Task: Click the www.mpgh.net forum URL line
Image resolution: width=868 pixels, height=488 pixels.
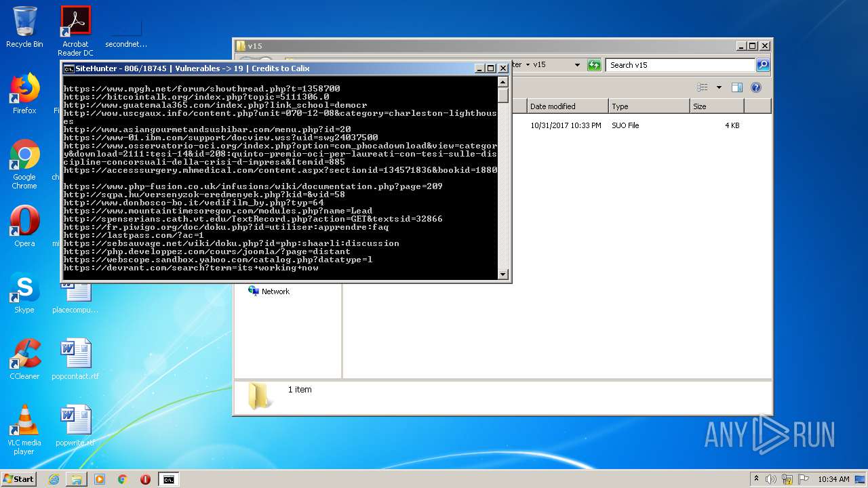Action: pyautogui.click(x=202, y=89)
